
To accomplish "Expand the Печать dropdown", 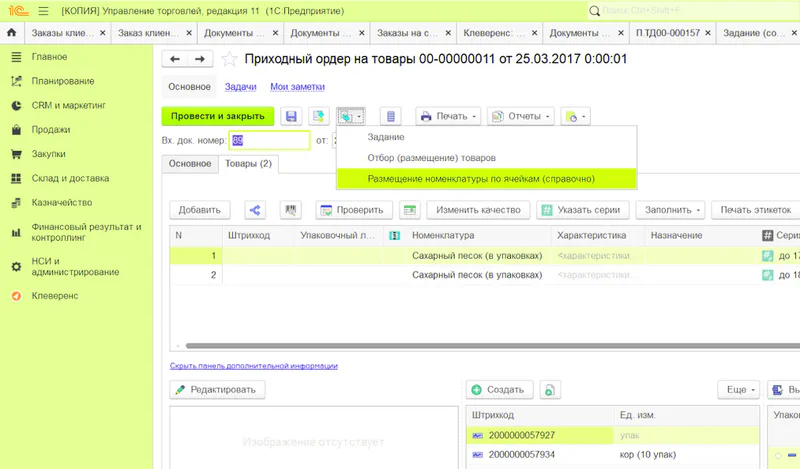I will [449, 116].
